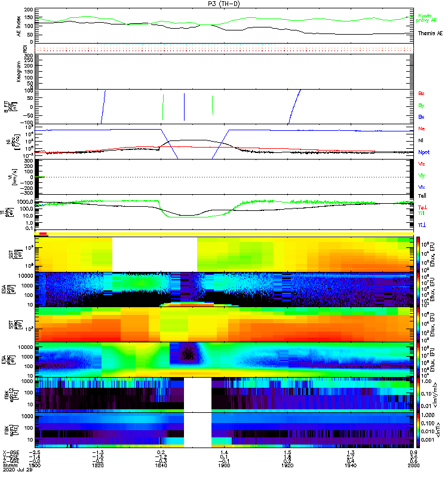The height and width of the screenshot is (478, 448).
Task: Select the red "Vix" velocity legend entry
Action: click(422, 164)
